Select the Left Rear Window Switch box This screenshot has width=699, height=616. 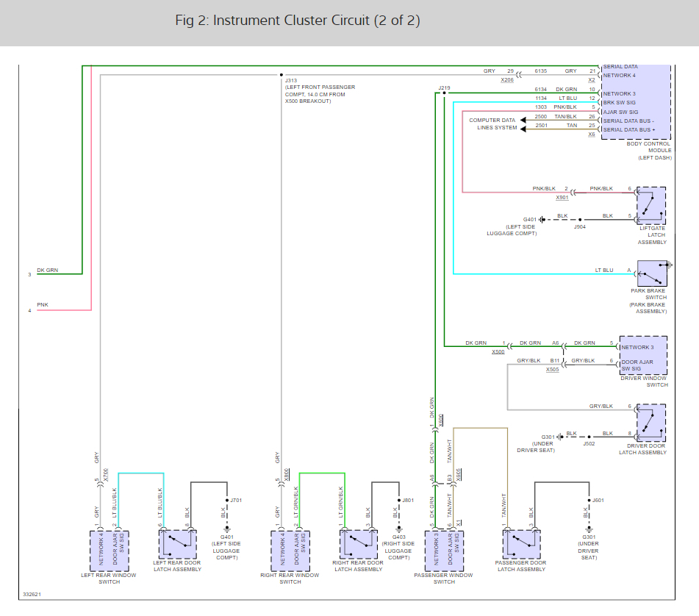point(110,550)
